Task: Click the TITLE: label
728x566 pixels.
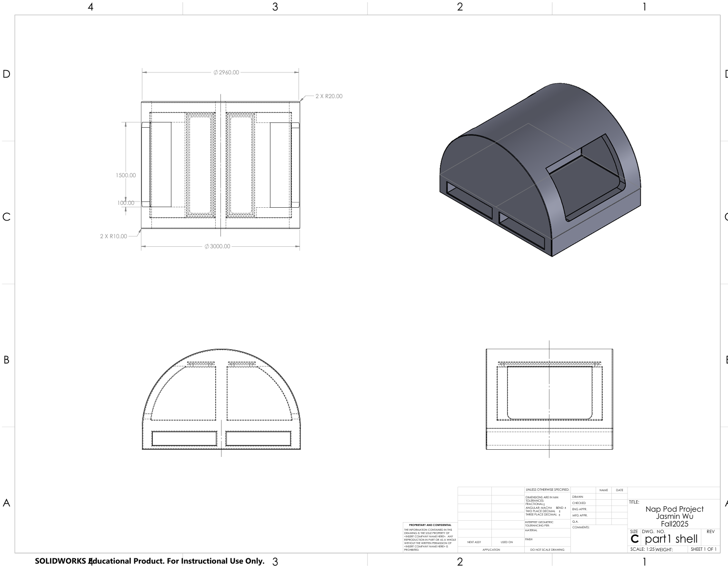Action: [x=634, y=502]
